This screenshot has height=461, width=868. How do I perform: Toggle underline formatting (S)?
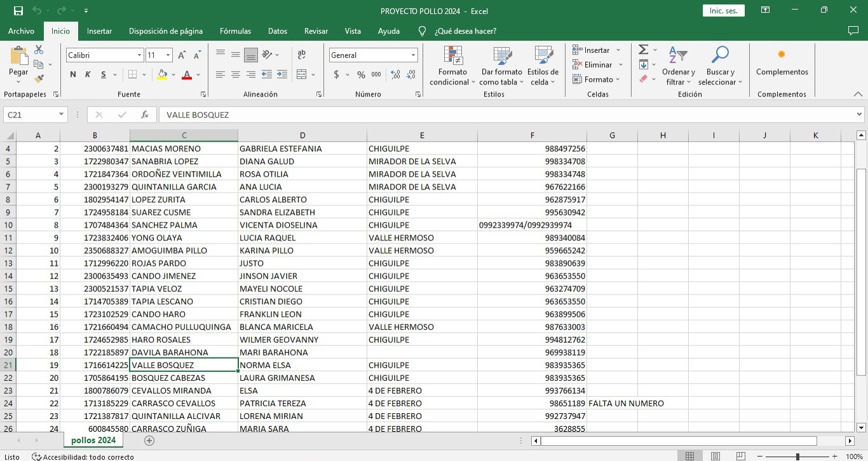point(104,74)
